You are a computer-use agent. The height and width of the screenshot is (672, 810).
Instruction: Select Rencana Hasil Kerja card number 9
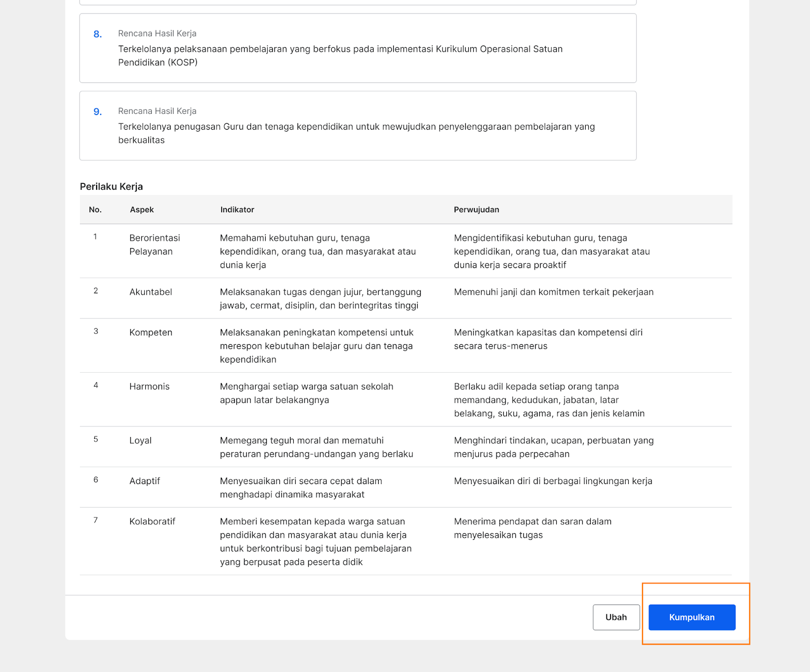pyautogui.click(x=358, y=126)
